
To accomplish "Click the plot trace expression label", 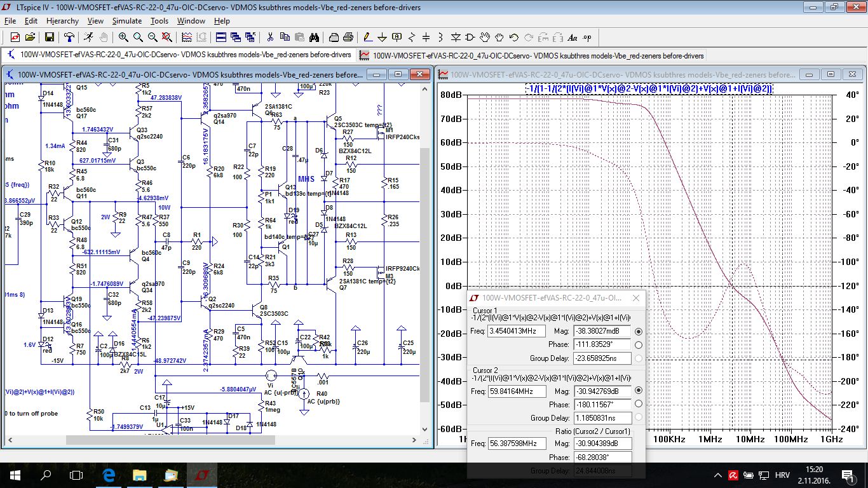I will (649, 88).
